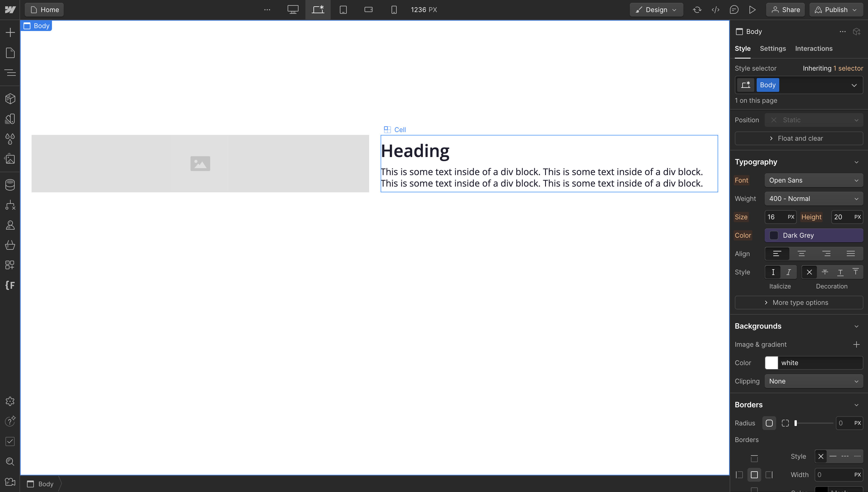
Task: Open the Components cube icon
Action: [10, 99]
